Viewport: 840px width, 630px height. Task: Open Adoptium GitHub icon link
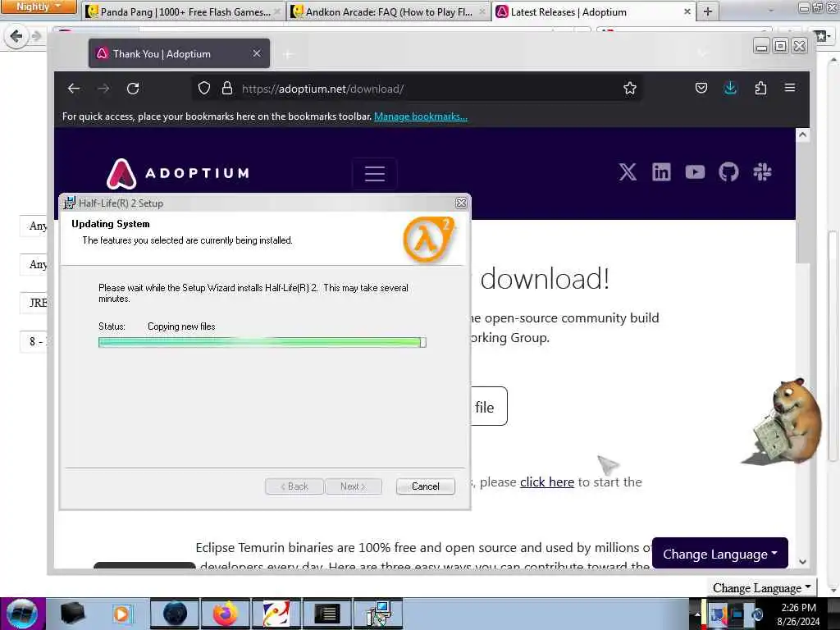pyautogui.click(x=728, y=172)
